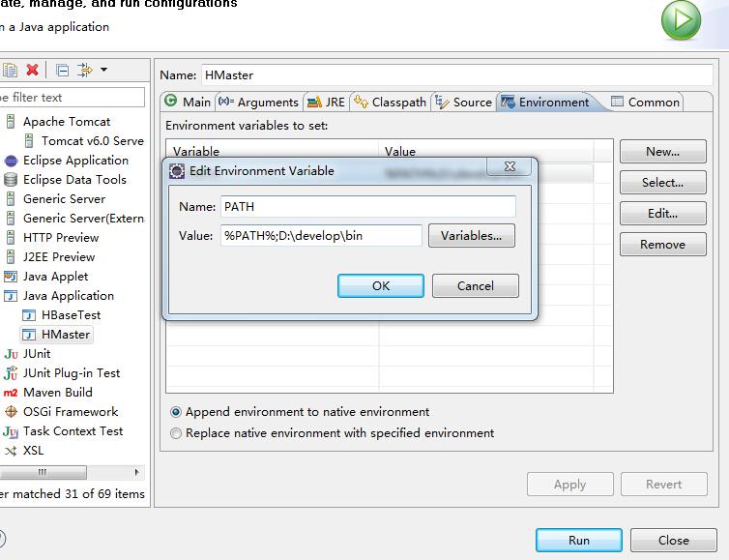This screenshot has width=729, height=560.
Task: Click the tree scrollbar right arrow
Action: pyautogui.click(x=136, y=473)
